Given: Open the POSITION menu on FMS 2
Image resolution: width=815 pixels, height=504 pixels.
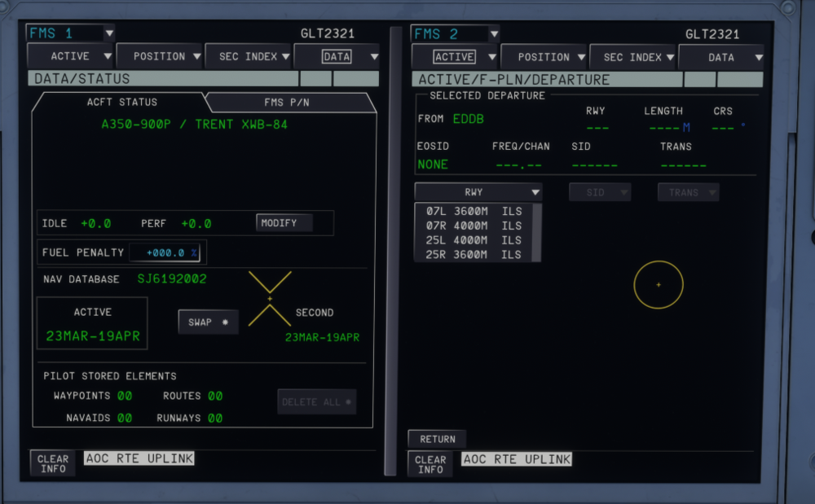Looking at the screenshot, I should pos(544,57).
